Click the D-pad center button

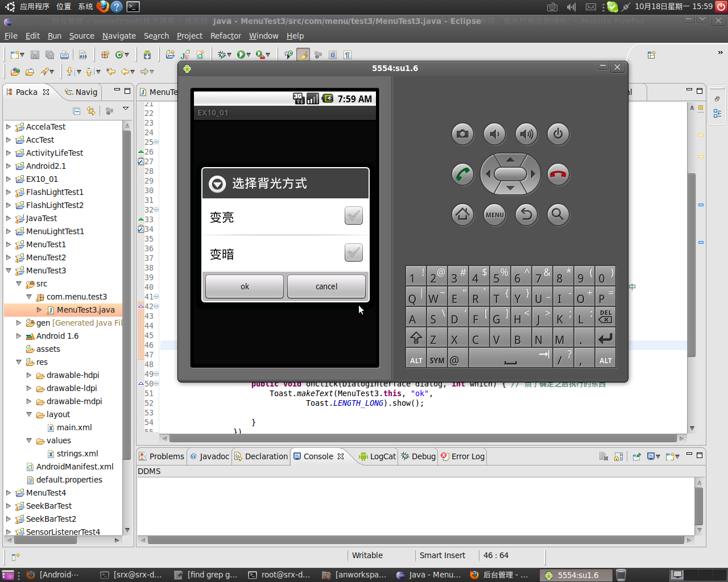click(x=510, y=174)
